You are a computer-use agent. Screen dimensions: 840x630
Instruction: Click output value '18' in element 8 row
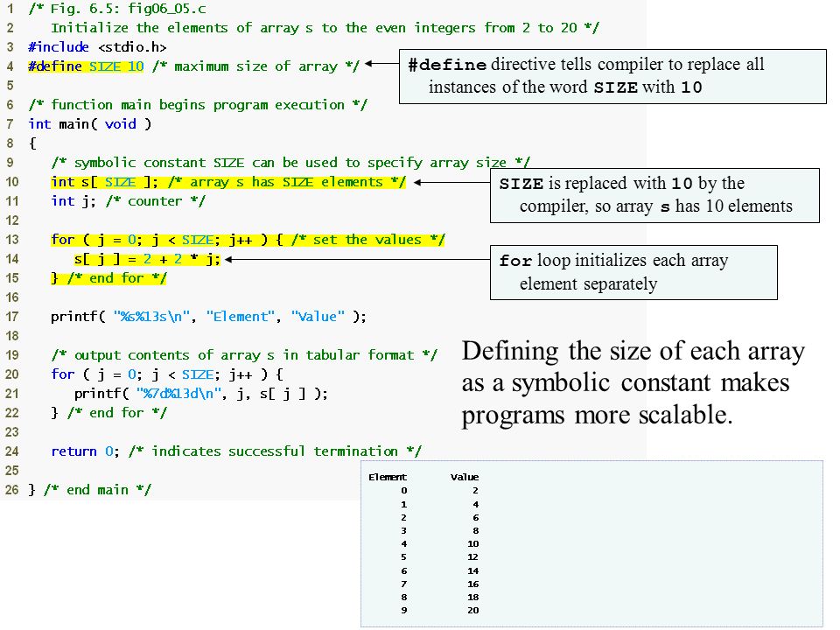473,598
